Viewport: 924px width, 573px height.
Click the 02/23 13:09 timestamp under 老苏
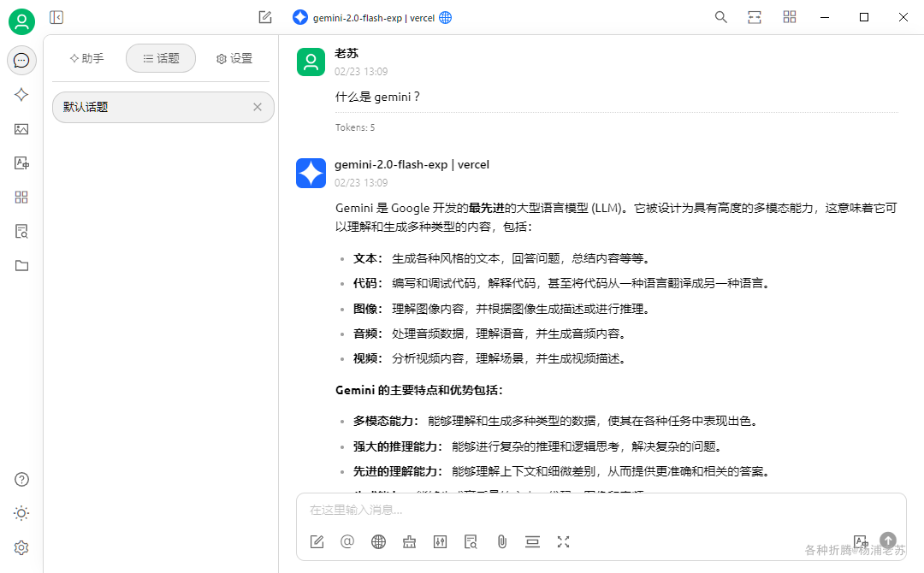[361, 72]
